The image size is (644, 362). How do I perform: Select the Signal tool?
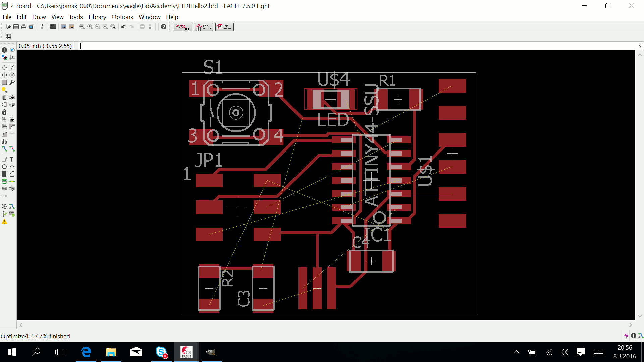pyautogui.click(x=12, y=181)
